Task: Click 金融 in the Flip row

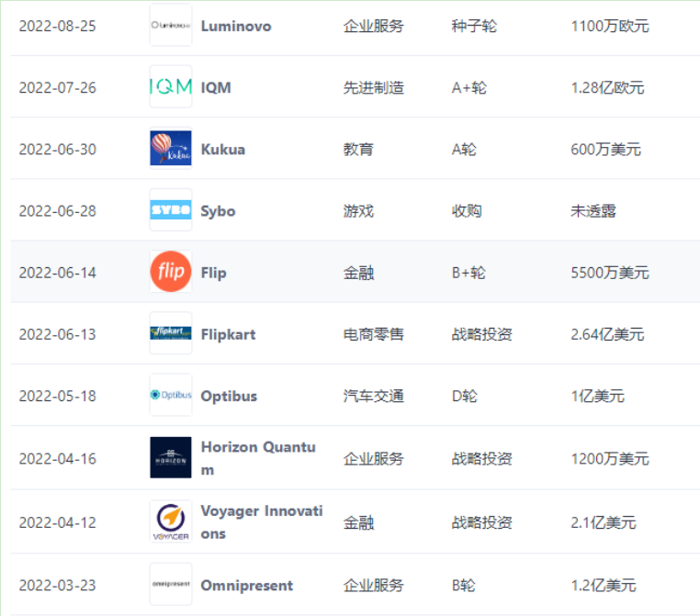Action: [358, 273]
